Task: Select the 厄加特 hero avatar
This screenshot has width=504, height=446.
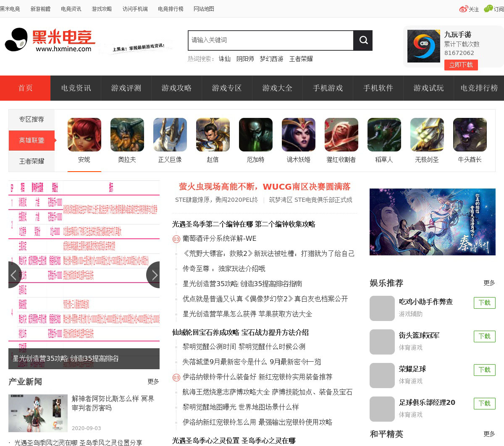Action: (x=255, y=135)
